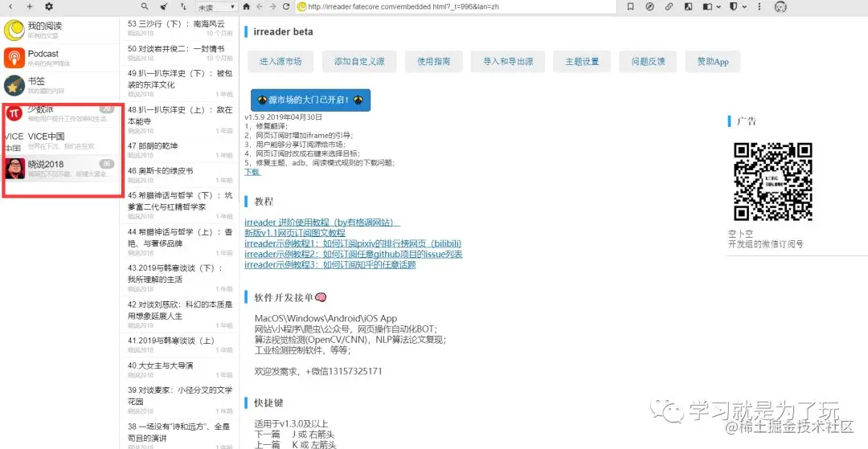Select the VICE中国 feed
The image size is (868, 449).
[x=59, y=141]
